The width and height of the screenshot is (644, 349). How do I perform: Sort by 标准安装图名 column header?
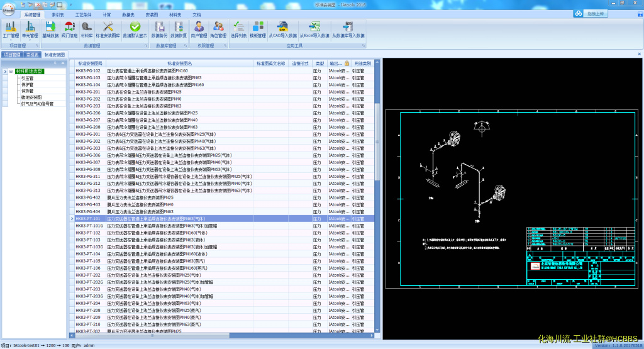pyautogui.click(x=179, y=64)
